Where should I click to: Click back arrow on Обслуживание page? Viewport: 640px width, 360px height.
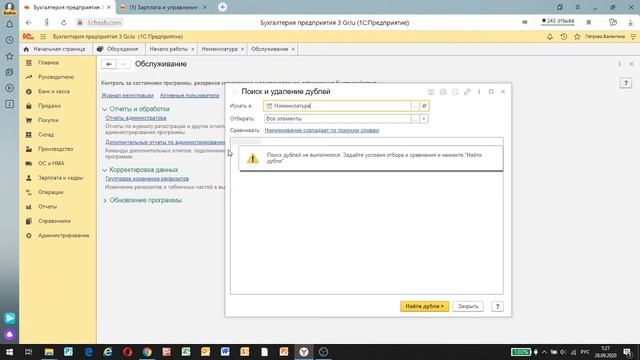tap(109, 64)
